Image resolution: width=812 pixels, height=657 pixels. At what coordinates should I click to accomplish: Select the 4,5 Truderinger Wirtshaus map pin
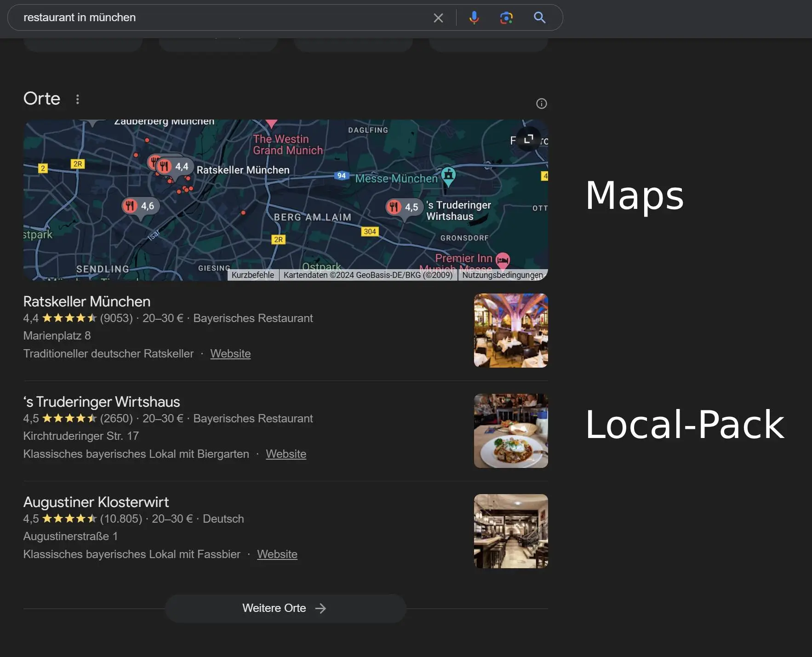click(404, 207)
